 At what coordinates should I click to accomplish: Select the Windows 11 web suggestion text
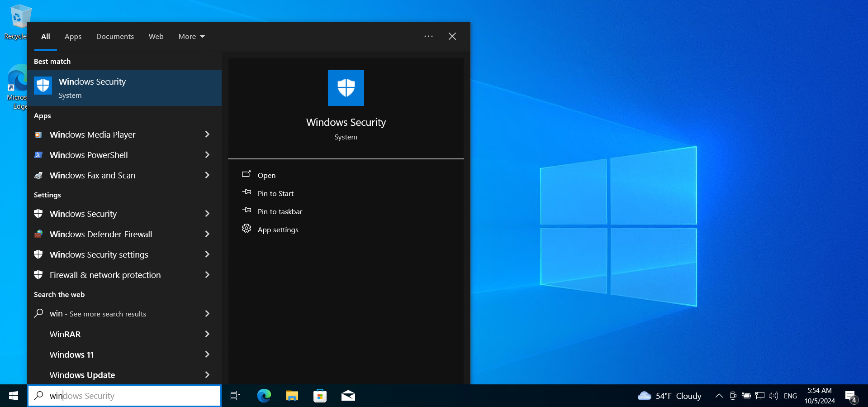click(x=72, y=354)
